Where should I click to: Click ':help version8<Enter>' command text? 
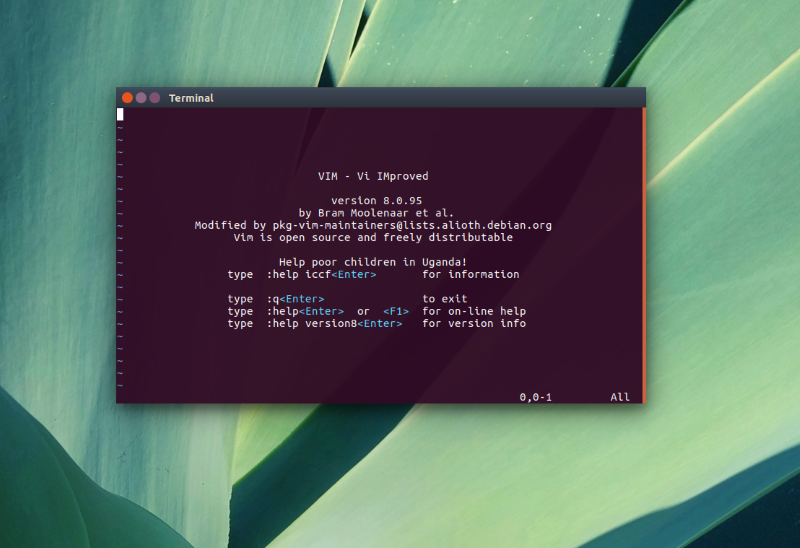point(334,323)
